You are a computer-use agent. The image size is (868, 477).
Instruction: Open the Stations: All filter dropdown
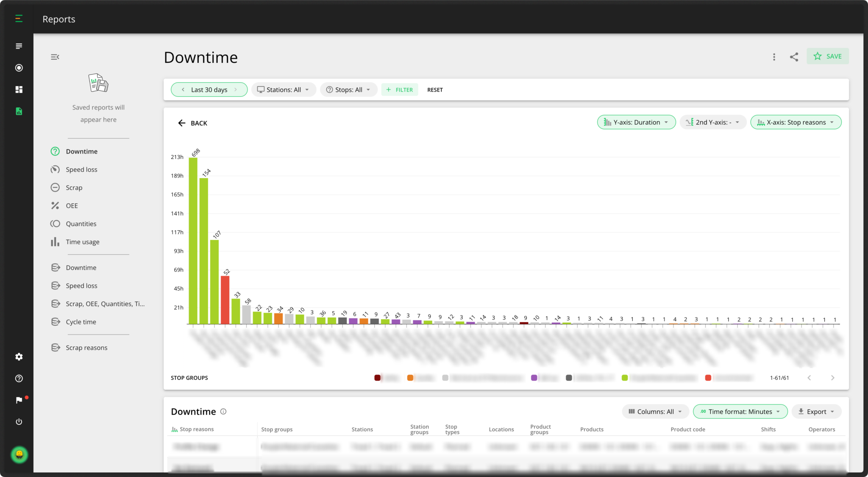pos(283,89)
